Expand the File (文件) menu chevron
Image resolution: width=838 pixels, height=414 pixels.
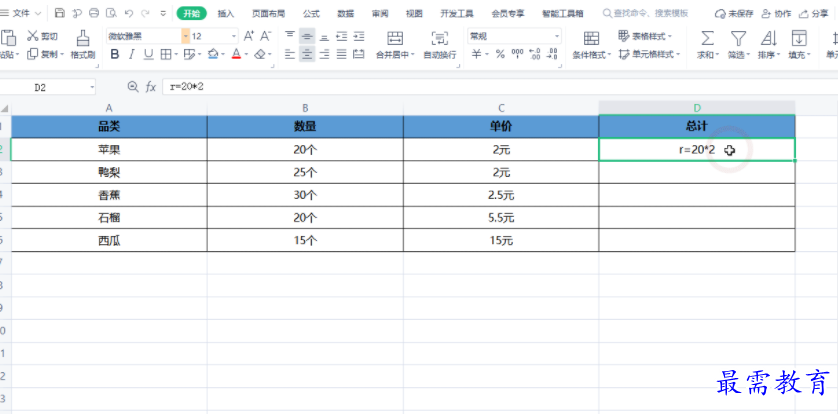[37, 13]
